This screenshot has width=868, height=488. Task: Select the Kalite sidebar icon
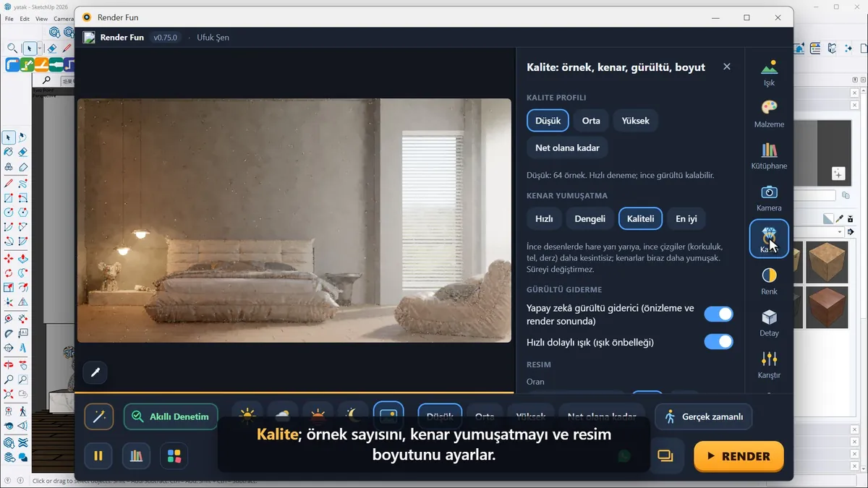(769, 239)
